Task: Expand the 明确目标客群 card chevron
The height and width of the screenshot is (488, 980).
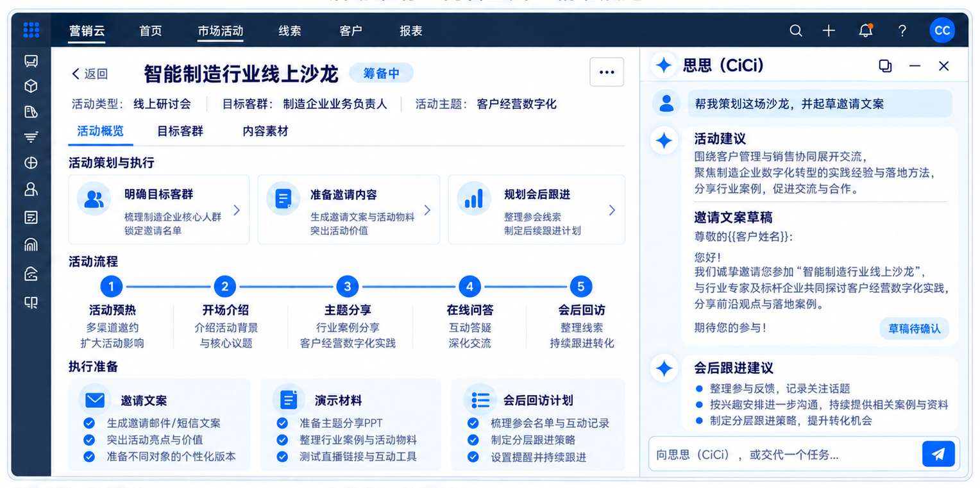Action: coord(237,210)
